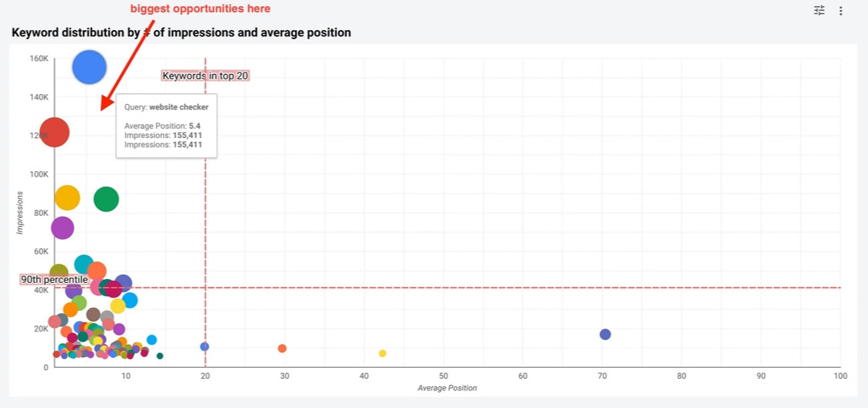Image resolution: width=868 pixels, height=408 pixels.
Task: Open the three-dot more options menu
Action: coord(841,11)
